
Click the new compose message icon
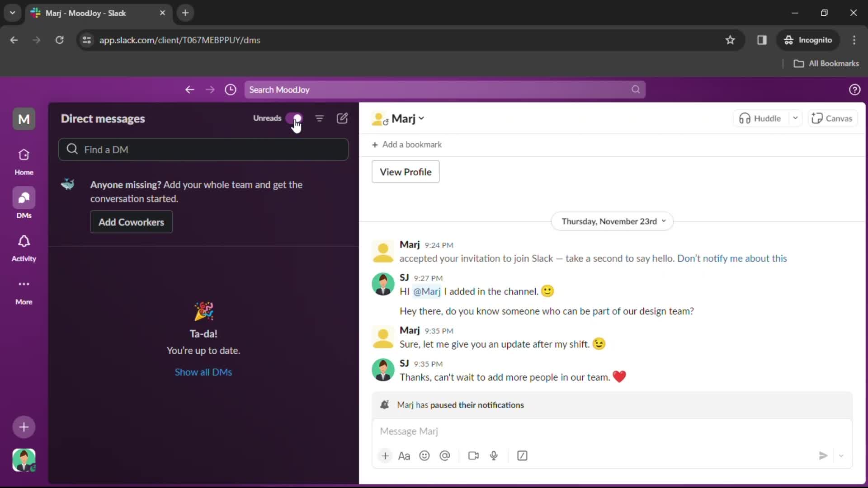(x=342, y=117)
